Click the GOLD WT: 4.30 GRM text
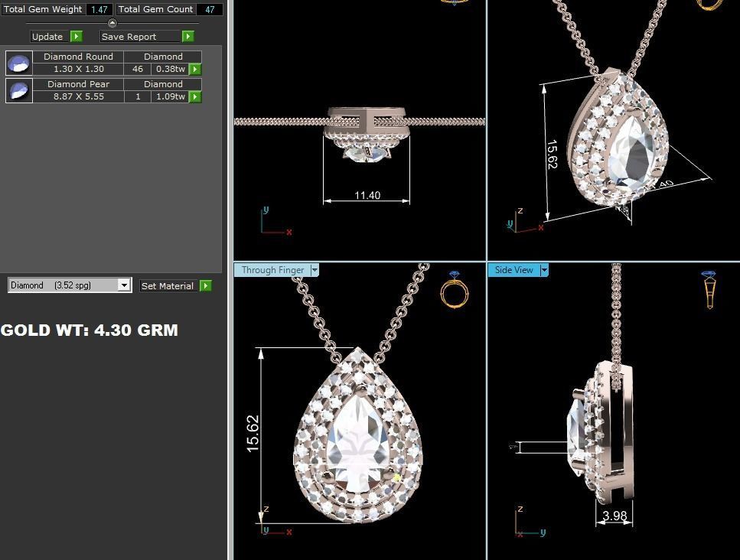The height and width of the screenshot is (560, 740). click(90, 330)
